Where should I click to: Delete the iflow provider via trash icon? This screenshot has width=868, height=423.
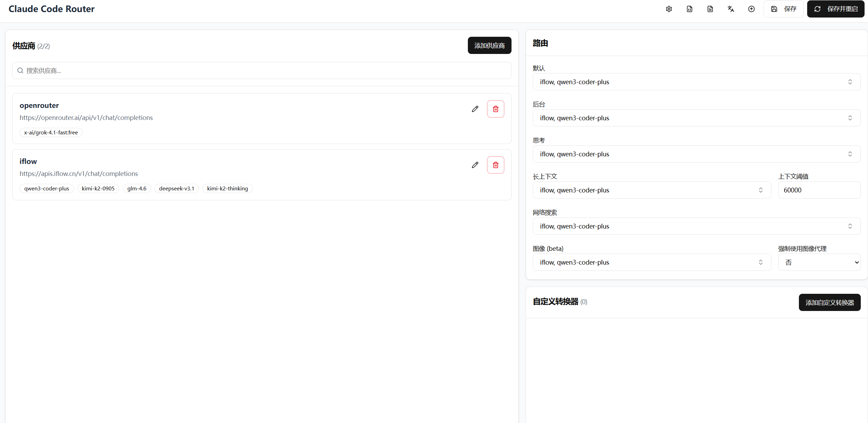[495, 165]
